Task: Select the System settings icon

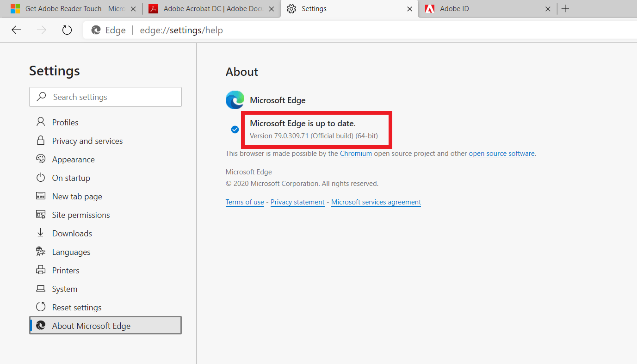Action: pyautogui.click(x=41, y=289)
